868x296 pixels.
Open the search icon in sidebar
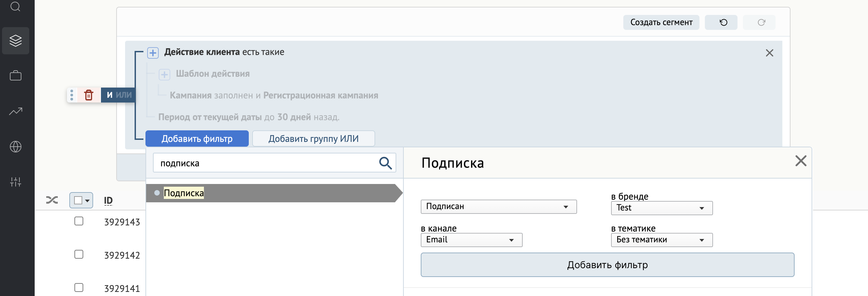click(x=15, y=6)
